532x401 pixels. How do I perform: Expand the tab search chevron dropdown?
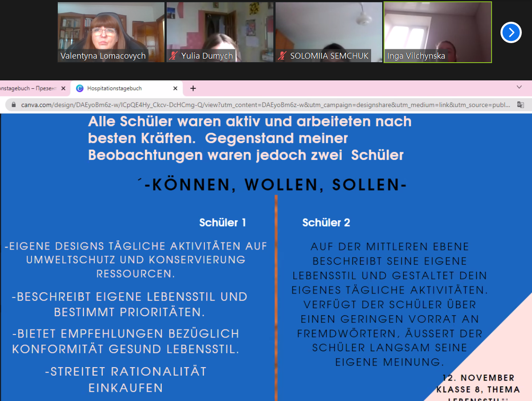click(519, 87)
